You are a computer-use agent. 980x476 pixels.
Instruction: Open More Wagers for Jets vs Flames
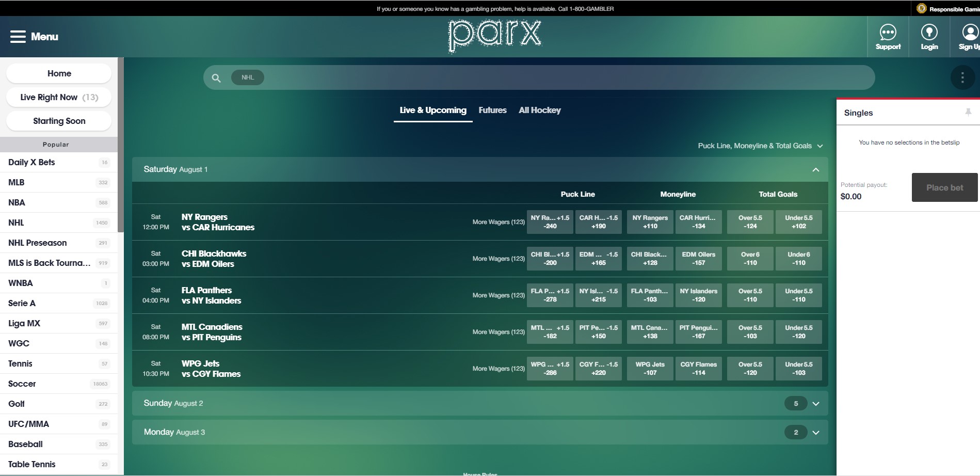click(498, 369)
